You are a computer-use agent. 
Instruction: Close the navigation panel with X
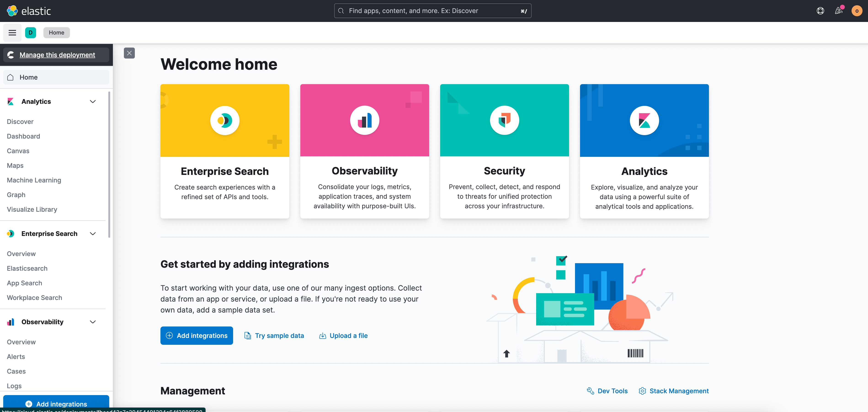[x=129, y=53]
